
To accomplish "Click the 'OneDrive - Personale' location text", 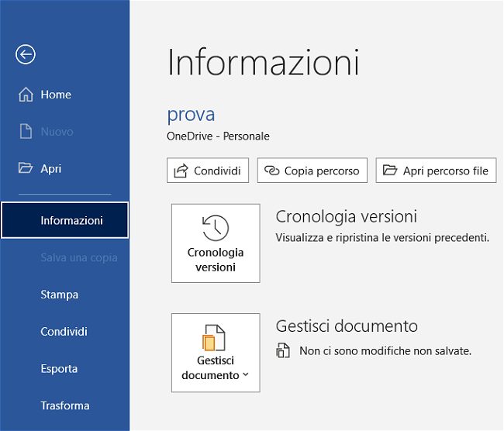I will point(218,136).
